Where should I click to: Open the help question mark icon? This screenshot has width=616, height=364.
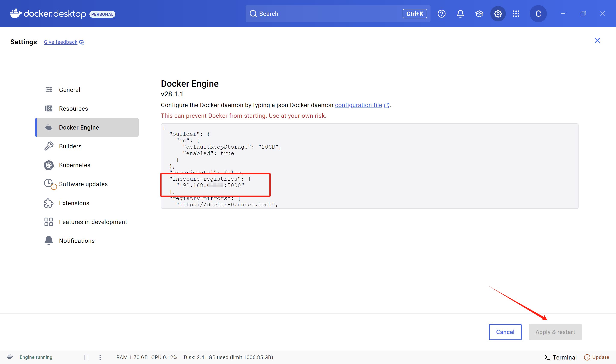click(x=441, y=14)
